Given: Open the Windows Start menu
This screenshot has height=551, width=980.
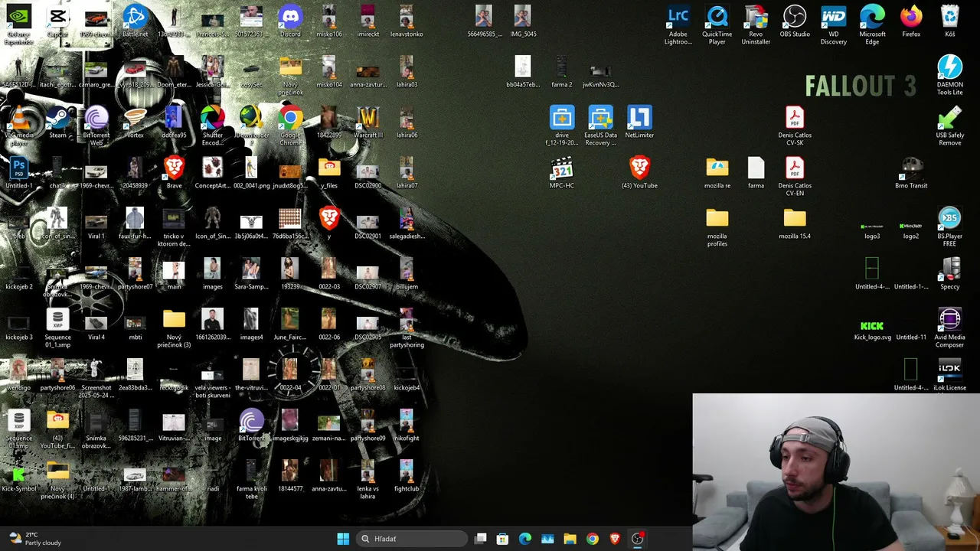Looking at the screenshot, I should click(343, 539).
